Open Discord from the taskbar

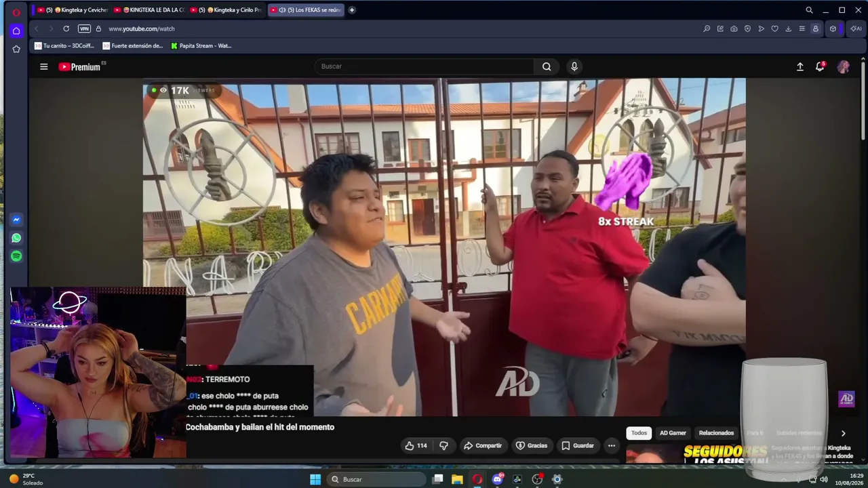point(498,479)
